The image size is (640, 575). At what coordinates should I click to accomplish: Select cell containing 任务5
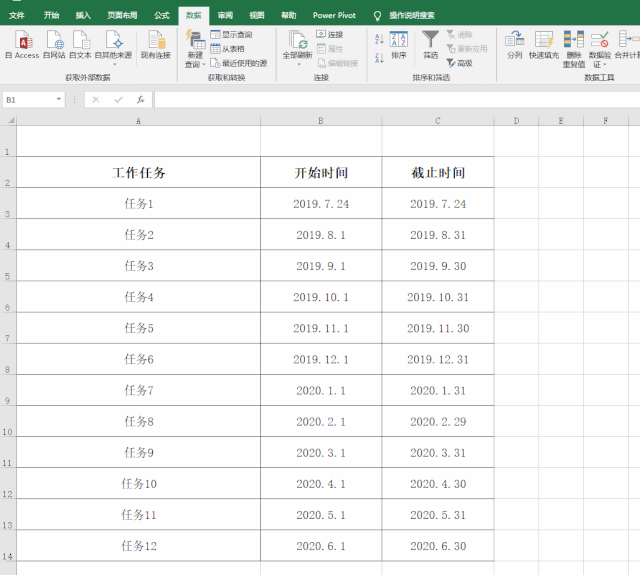point(138,328)
